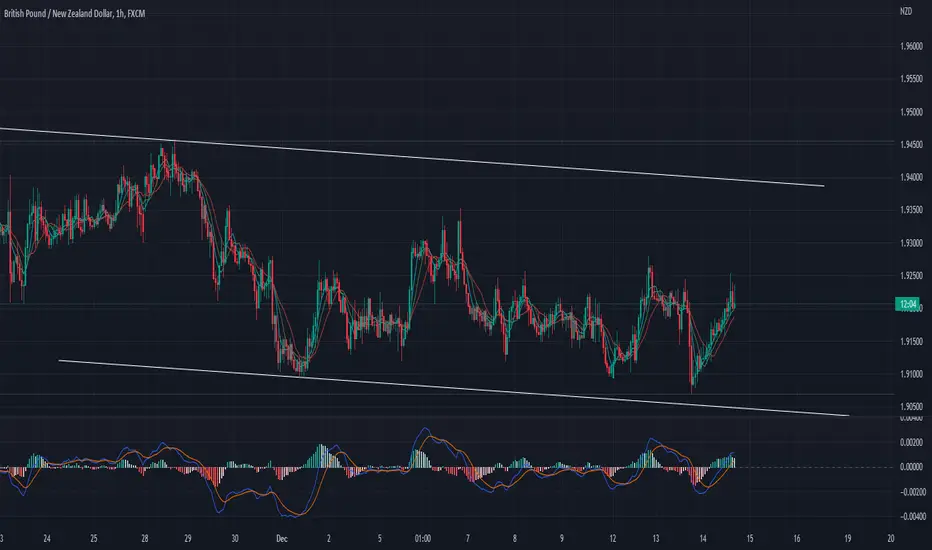Click the -0.00400 indicator scale value
Image resolution: width=932 pixels, height=550 pixels.
pos(910,516)
